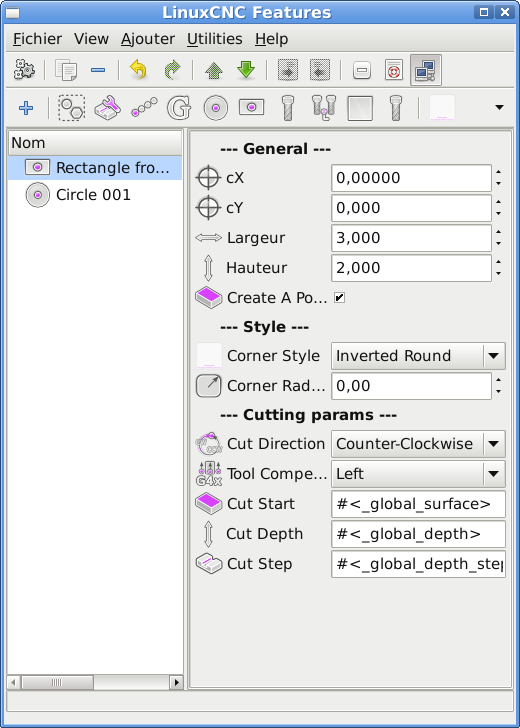Click the Largeur value field

(x=411, y=238)
